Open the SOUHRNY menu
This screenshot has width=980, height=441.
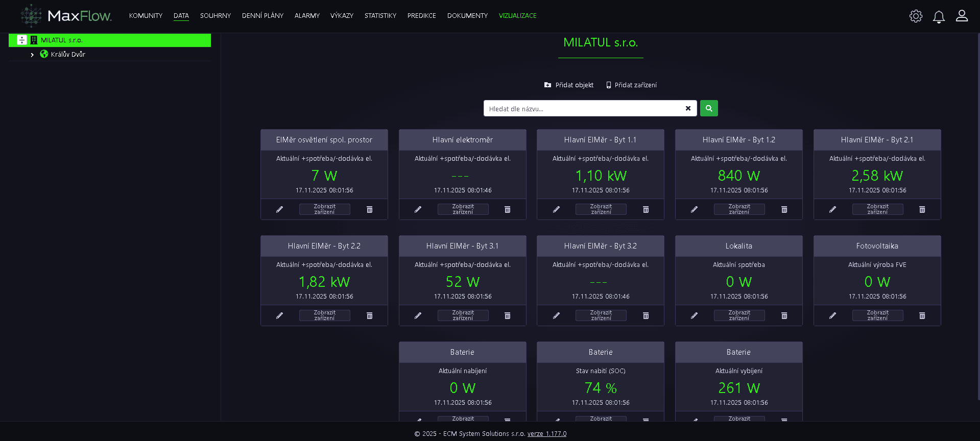point(216,16)
